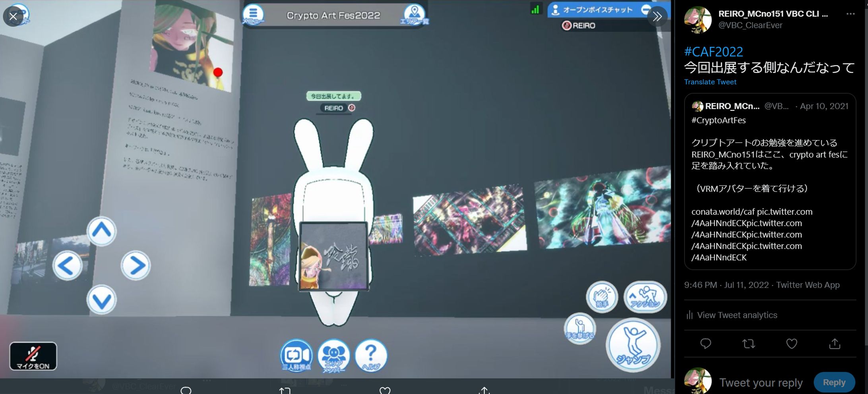
Task: Collapse the tweet sidebar with double chevron
Action: pos(657,17)
